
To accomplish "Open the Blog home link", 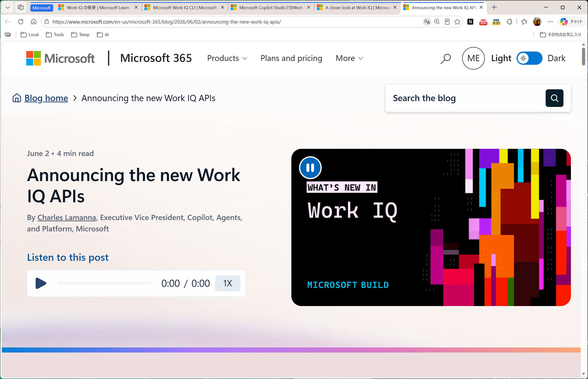I will (46, 98).
